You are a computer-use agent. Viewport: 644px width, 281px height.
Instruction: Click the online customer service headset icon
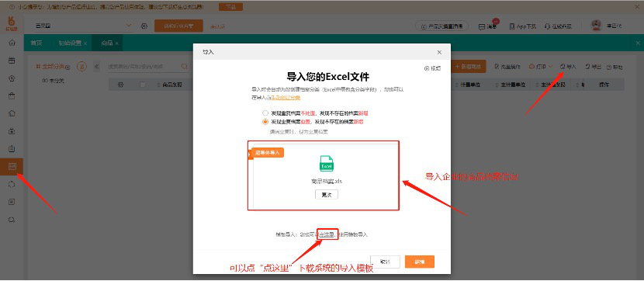[x=548, y=26]
